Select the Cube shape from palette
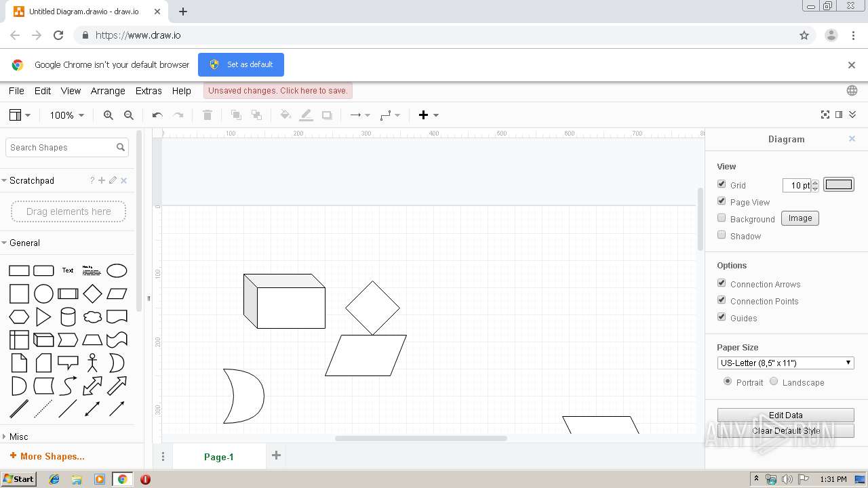868x488 pixels. point(43,340)
